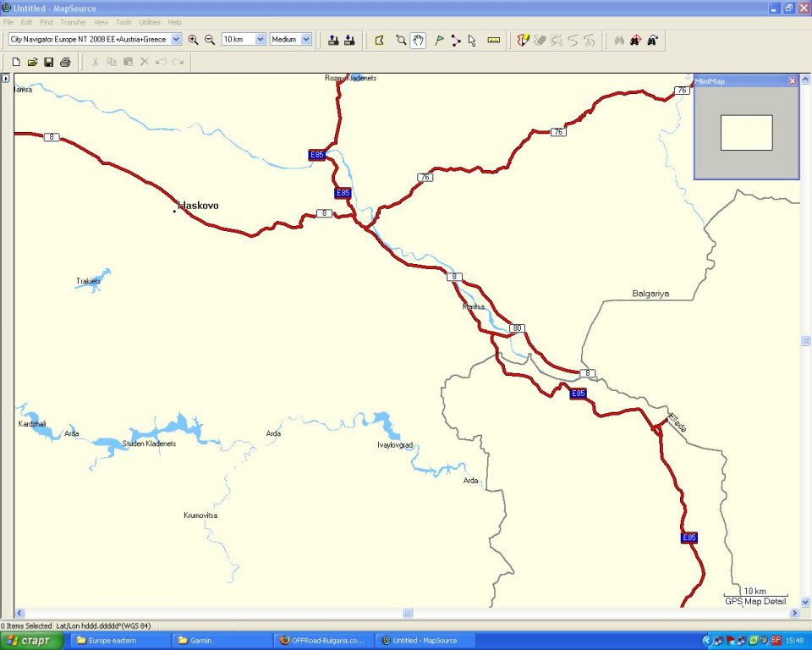Open the Help menu
The image size is (812, 650).
coord(174,22)
